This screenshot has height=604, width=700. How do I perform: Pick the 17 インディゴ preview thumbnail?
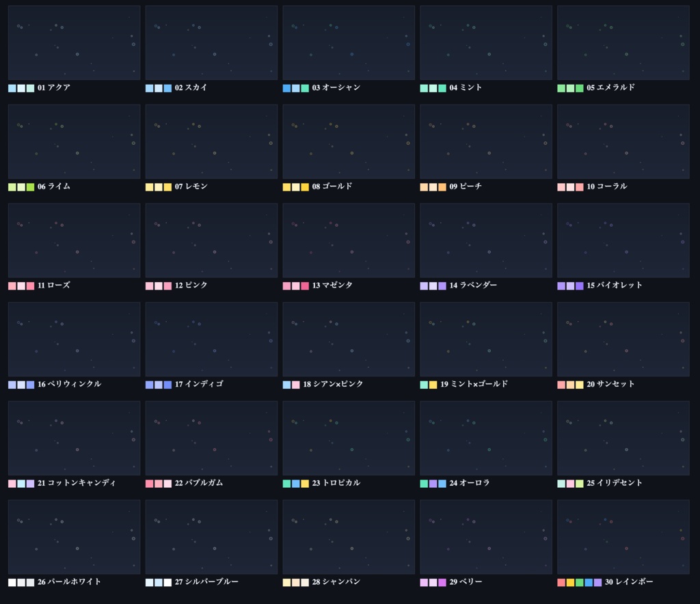[212, 340]
